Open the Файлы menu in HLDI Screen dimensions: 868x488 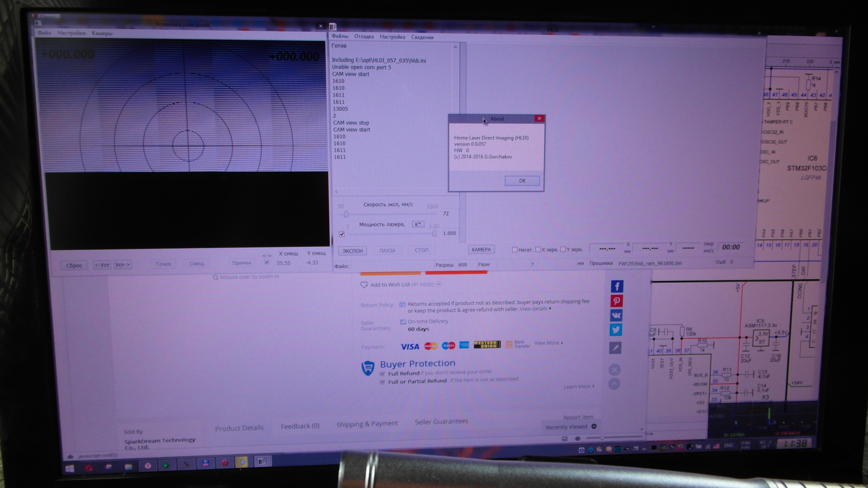pos(340,36)
